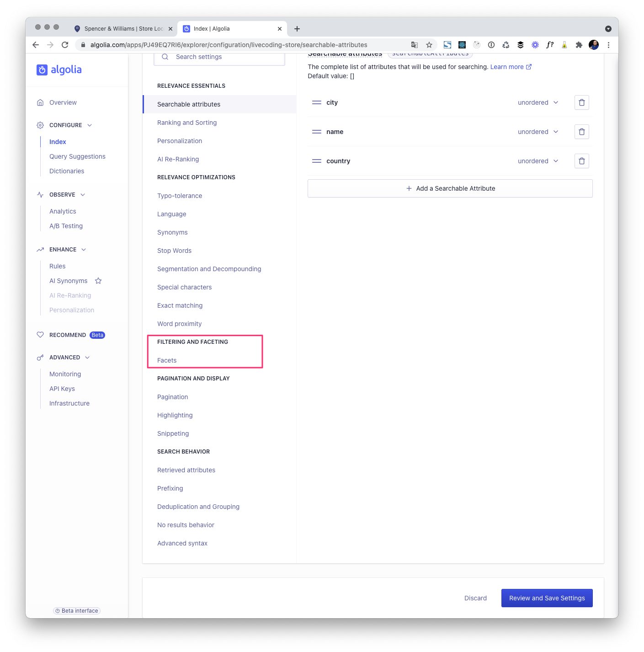Viewport: 644px width, 652px height.
Task: Open the Chrome three-dot menu
Action: 608,45
